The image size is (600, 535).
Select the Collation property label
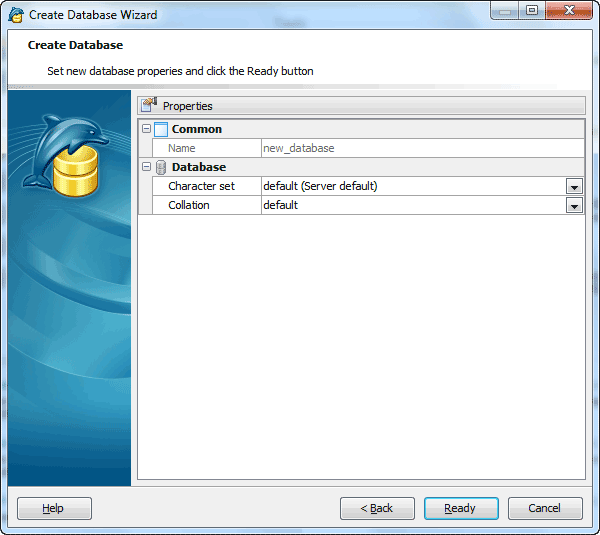(x=189, y=205)
